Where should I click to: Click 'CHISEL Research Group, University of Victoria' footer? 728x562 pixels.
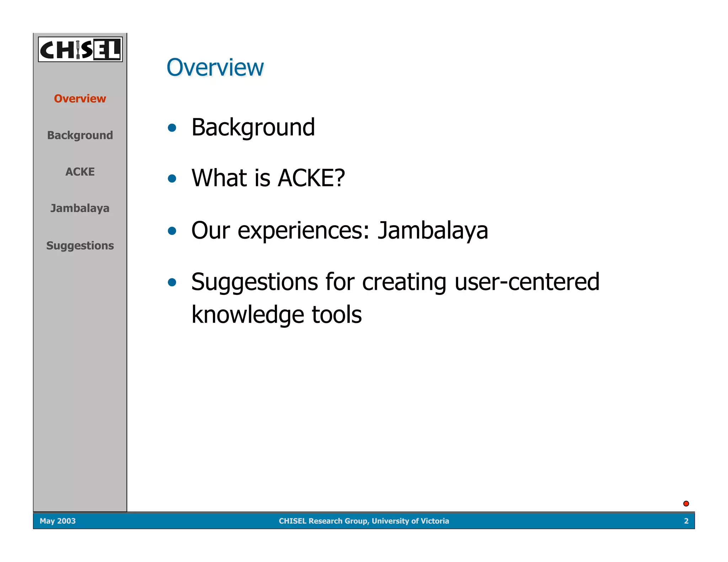[364, 521]
